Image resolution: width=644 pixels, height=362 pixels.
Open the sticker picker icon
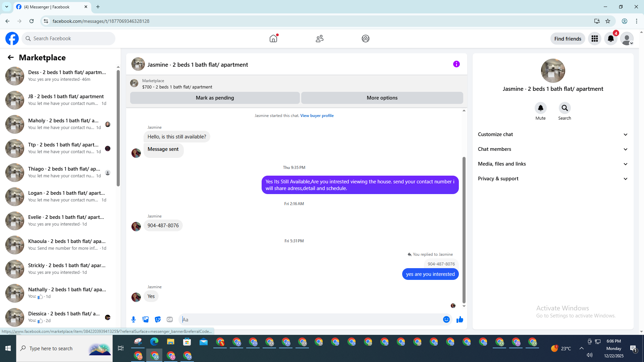[158, 319]
